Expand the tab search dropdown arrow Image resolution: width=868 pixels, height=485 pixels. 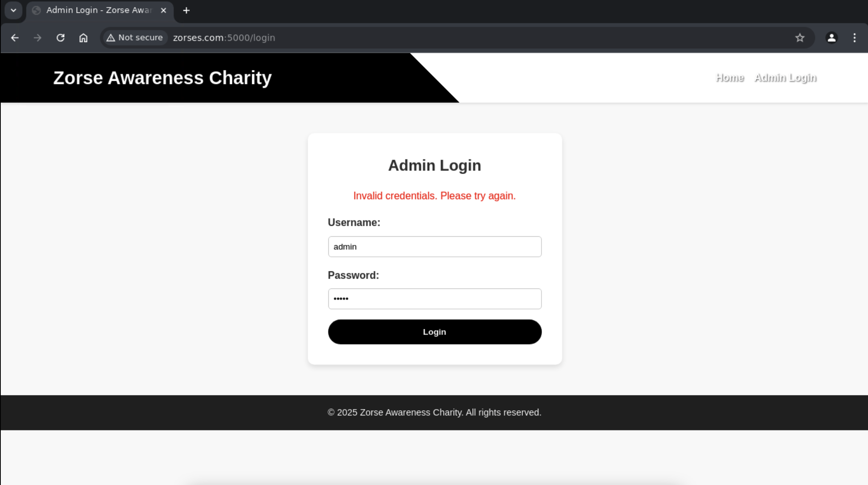point(14,11)
